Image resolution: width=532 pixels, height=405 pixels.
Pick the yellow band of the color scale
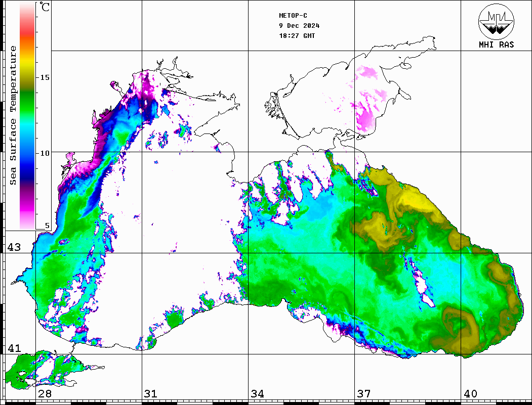tap(27, 64)
